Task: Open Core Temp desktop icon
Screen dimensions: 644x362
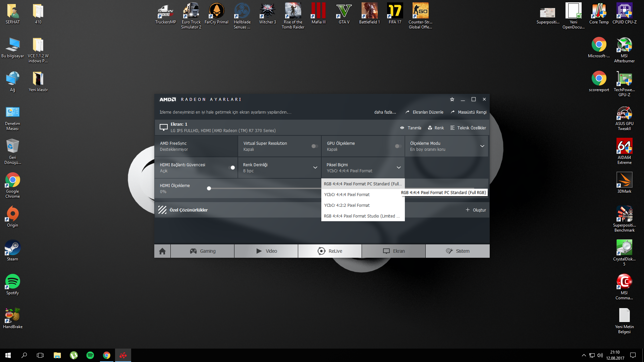Action: point(599,14)
